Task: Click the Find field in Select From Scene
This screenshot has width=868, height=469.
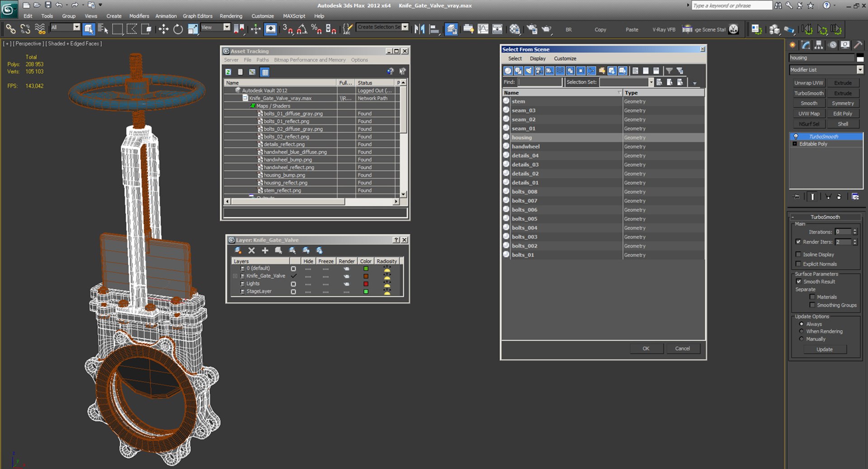Action: 540,82
